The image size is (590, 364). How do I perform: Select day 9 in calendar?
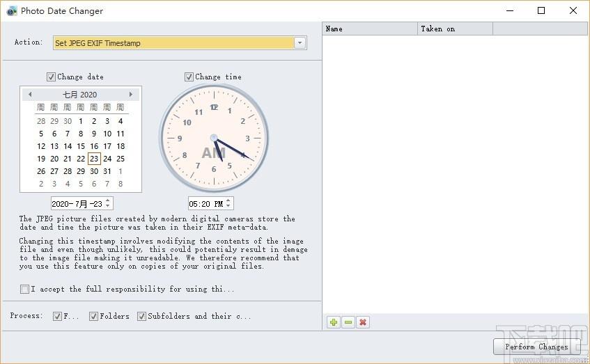[94, 134]
